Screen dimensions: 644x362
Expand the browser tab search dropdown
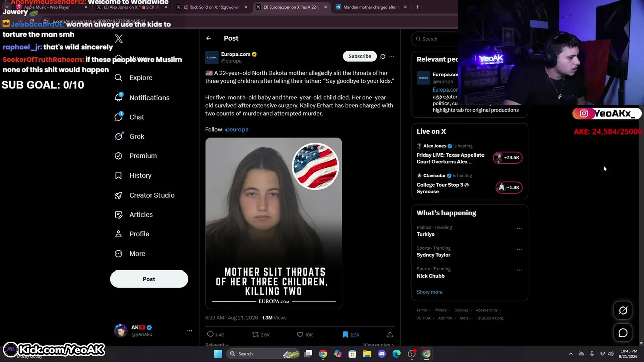point(6,7)
